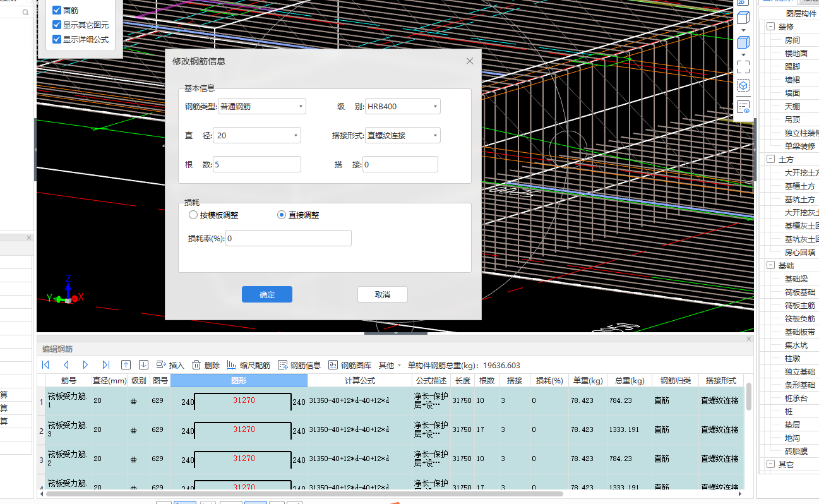Click the 2D view icon
The height and width of the screenshot is (504, 819).
coord(744,3)
